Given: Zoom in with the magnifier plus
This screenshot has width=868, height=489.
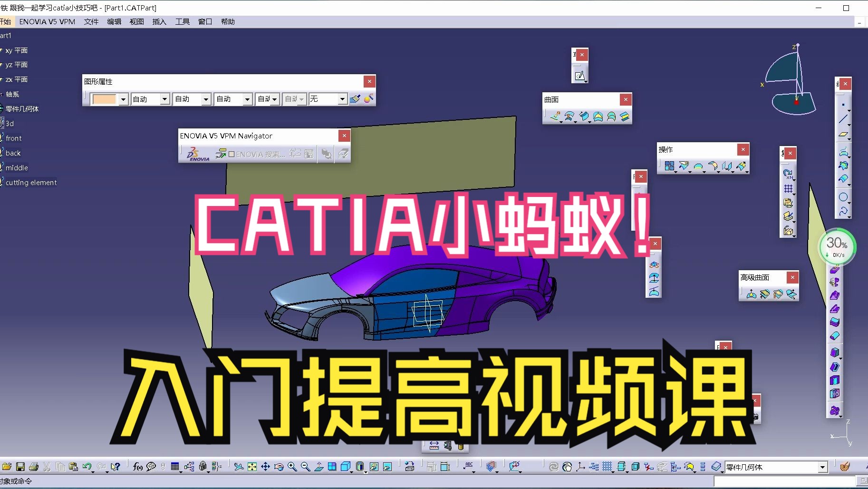Looking at the screenshot, I should tap(292, 467).
